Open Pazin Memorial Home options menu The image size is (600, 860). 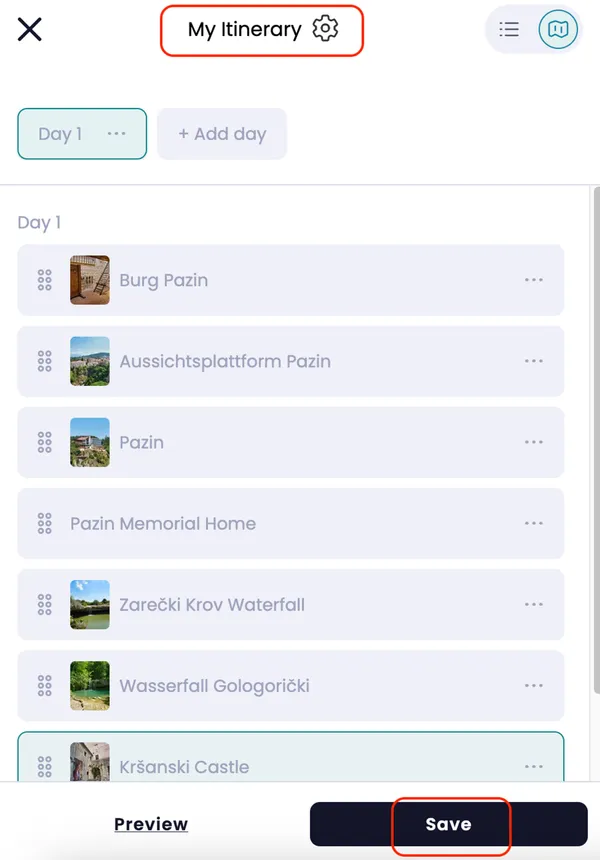534,523
